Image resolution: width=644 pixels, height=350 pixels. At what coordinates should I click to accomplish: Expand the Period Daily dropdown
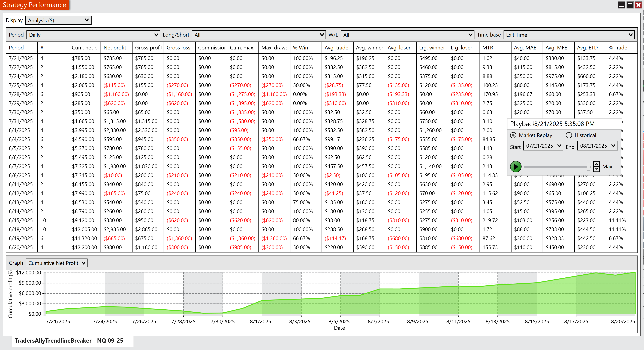click(x=93, y=35)
